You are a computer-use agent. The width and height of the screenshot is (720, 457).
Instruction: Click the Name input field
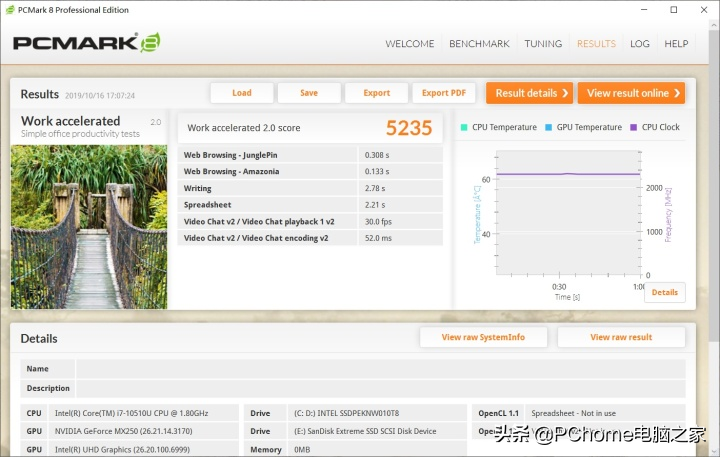coord(381,369)
